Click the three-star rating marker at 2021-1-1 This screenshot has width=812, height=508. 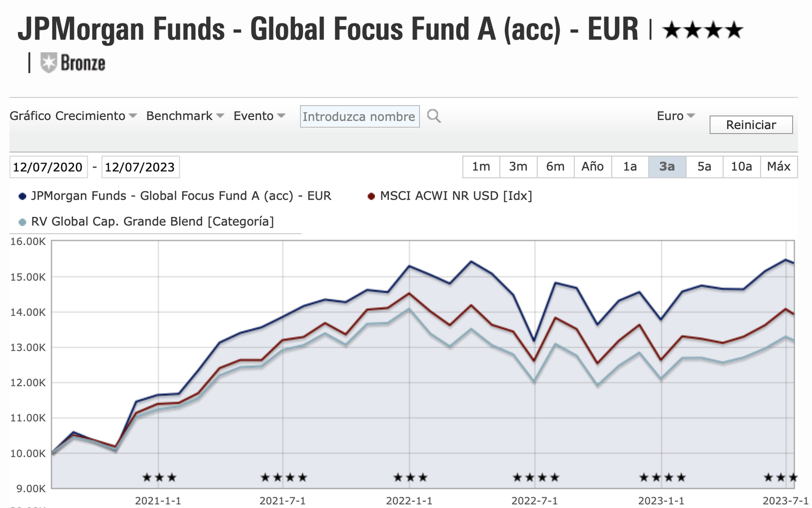click(x=159, y=478)
